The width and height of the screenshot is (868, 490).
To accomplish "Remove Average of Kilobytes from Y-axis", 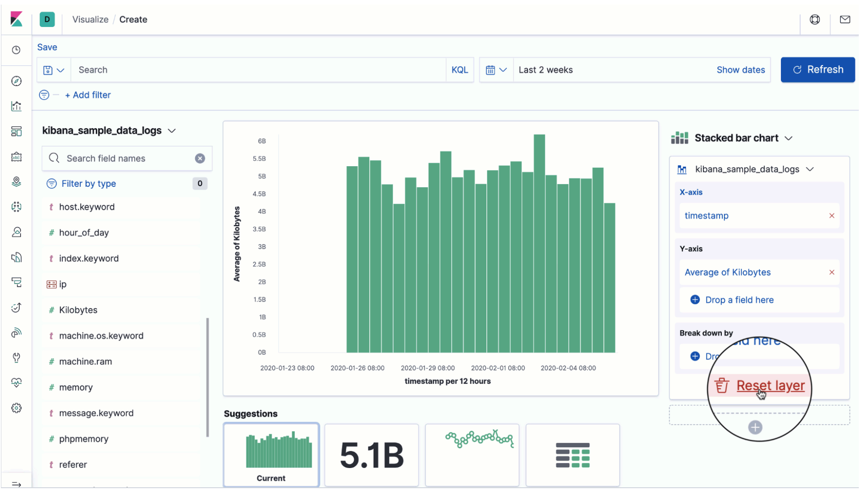I will point(831,272).
